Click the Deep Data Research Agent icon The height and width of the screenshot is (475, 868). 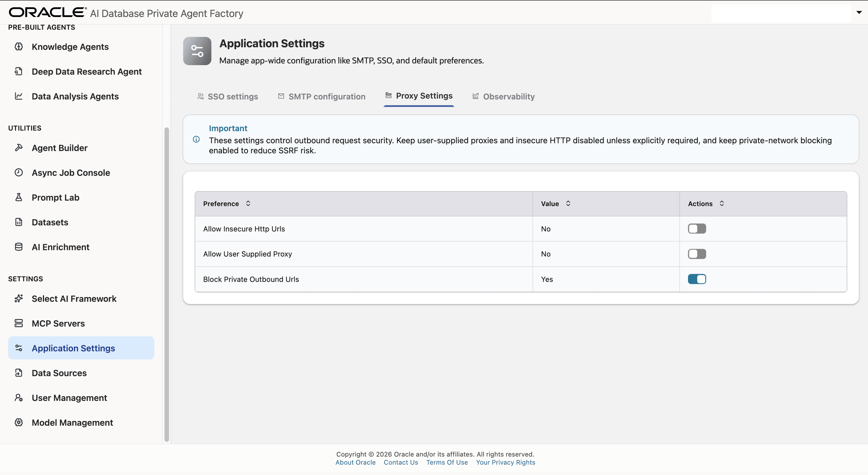click(x=19, y=71)
